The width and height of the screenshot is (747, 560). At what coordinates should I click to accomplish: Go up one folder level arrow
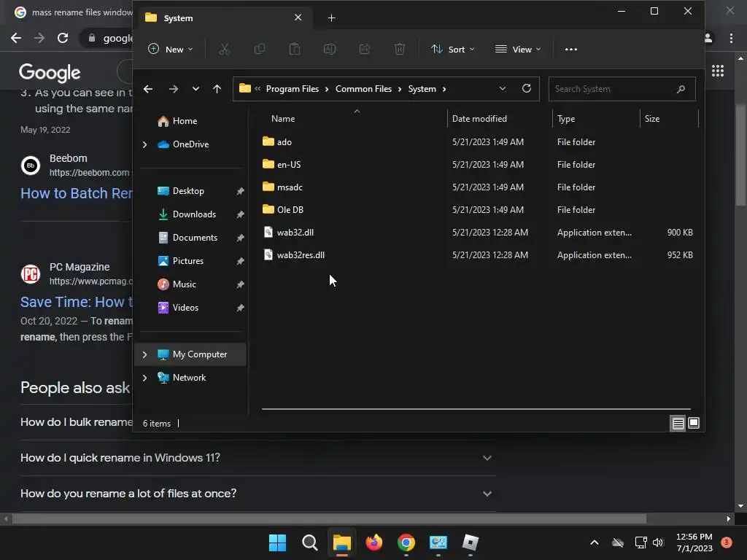[x=217, y=89]
